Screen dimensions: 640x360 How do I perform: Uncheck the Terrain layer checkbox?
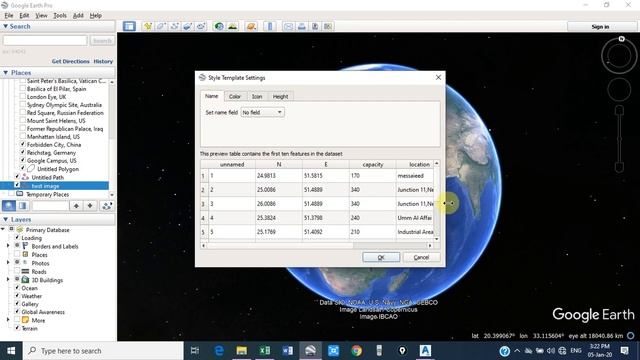[17, 327]
